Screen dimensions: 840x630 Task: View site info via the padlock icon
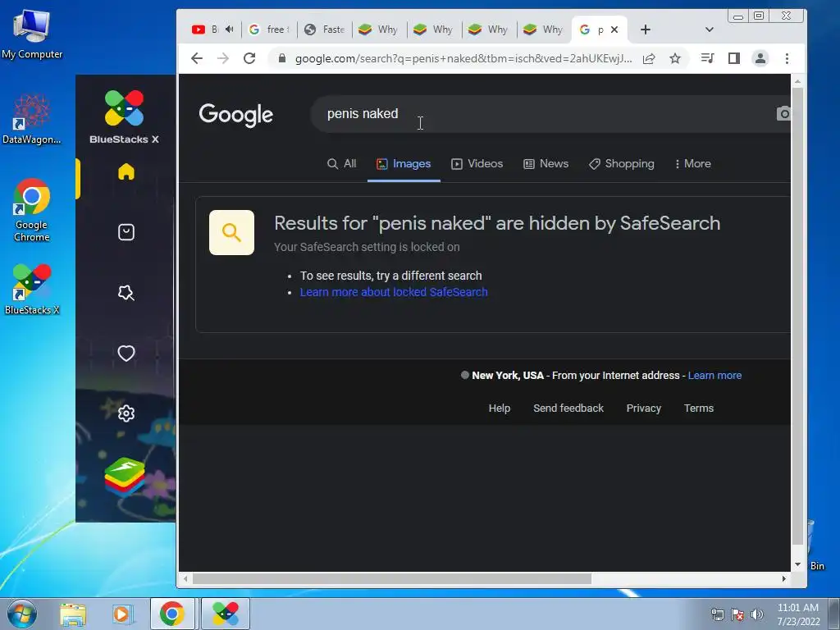click(x=282, y=58)
